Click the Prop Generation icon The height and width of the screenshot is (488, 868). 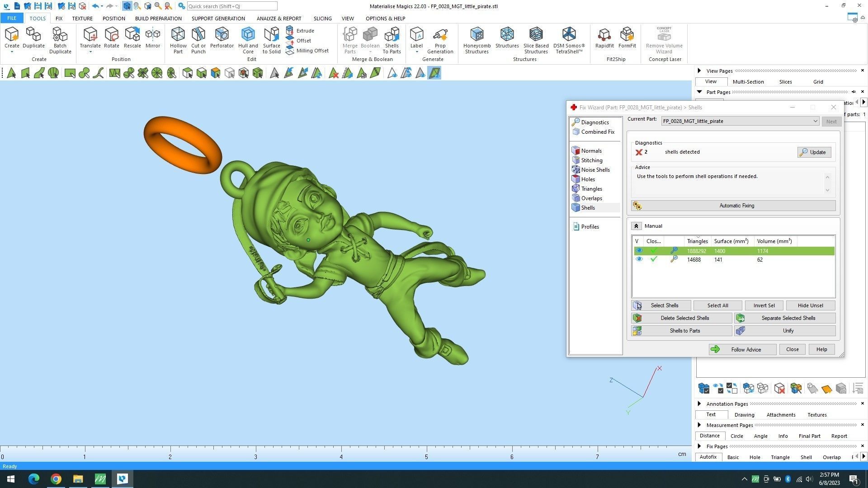[440, 40]
